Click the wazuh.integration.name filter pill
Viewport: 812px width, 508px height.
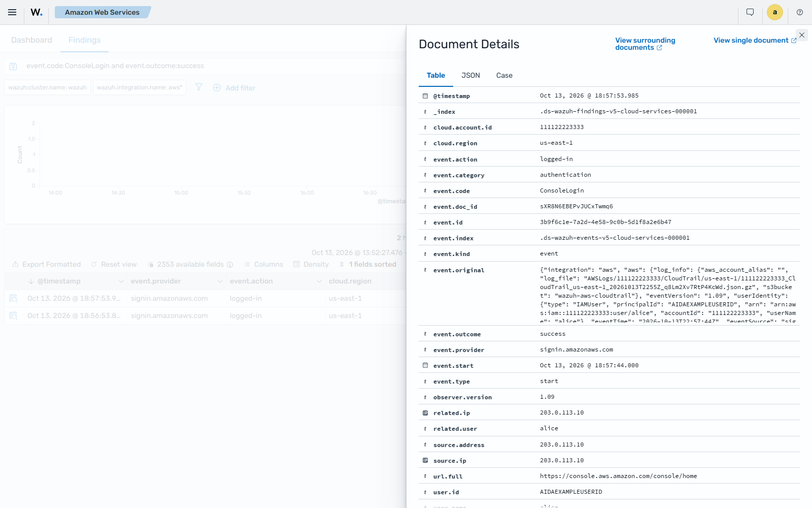(x=140, y=87)
